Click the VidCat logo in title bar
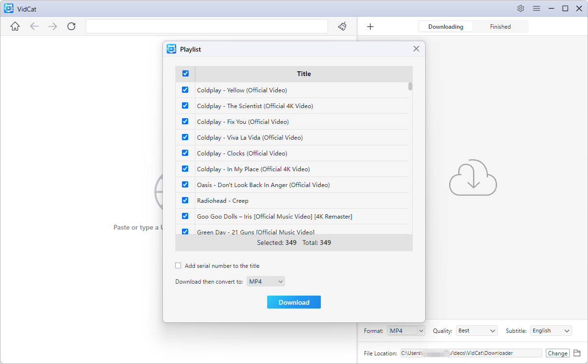 pos(9,8)
